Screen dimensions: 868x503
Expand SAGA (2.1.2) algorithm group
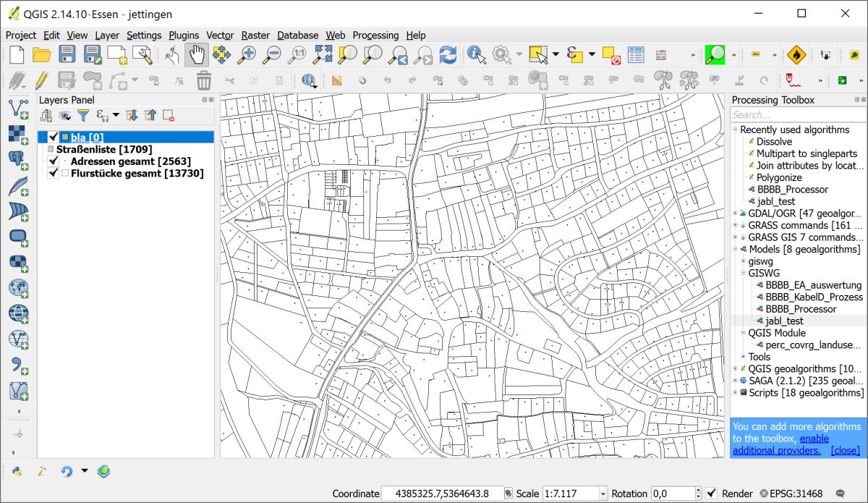(736, 381)
